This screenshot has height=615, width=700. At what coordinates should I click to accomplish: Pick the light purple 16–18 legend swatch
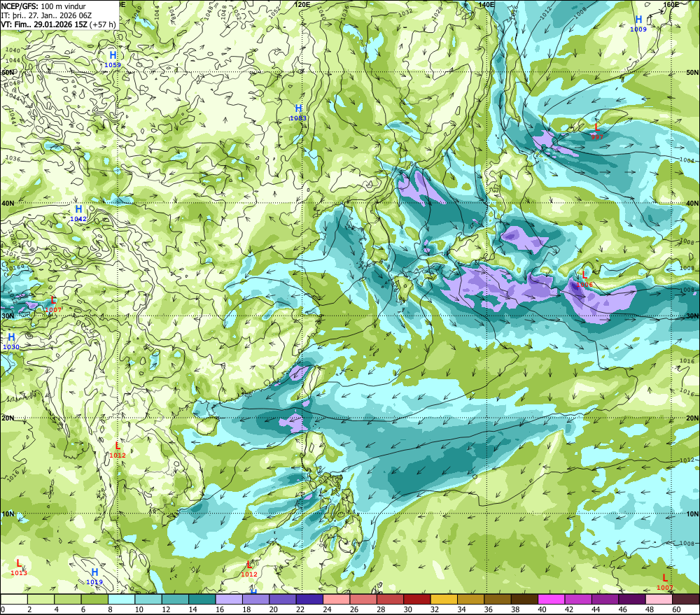pyautogui.click(x=229, y=599)
